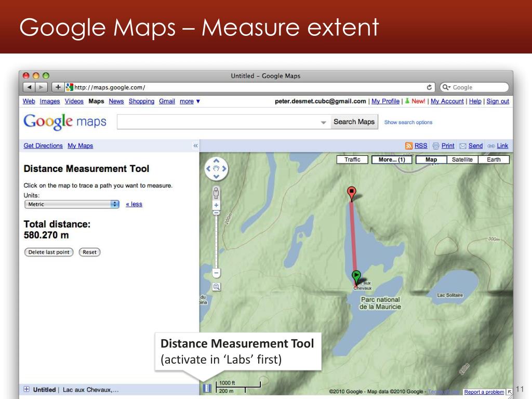Click the browser Back arrow button
The height and width of the screenshot is (399, 532).
[x=30, y=87]
